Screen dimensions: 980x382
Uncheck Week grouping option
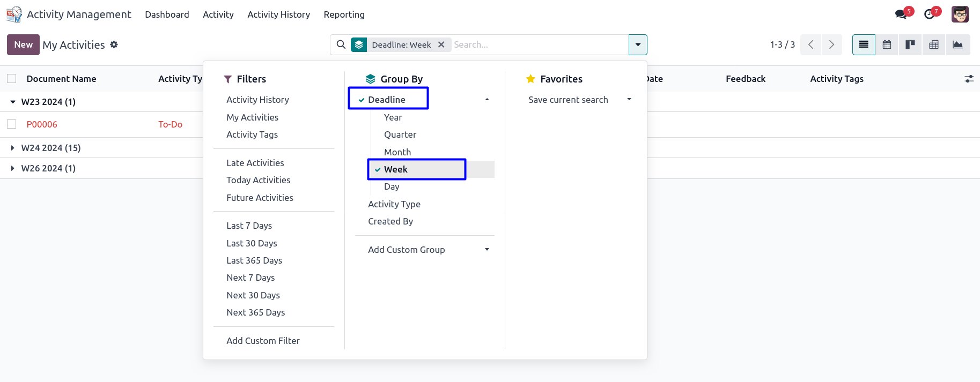click(396, 169)
